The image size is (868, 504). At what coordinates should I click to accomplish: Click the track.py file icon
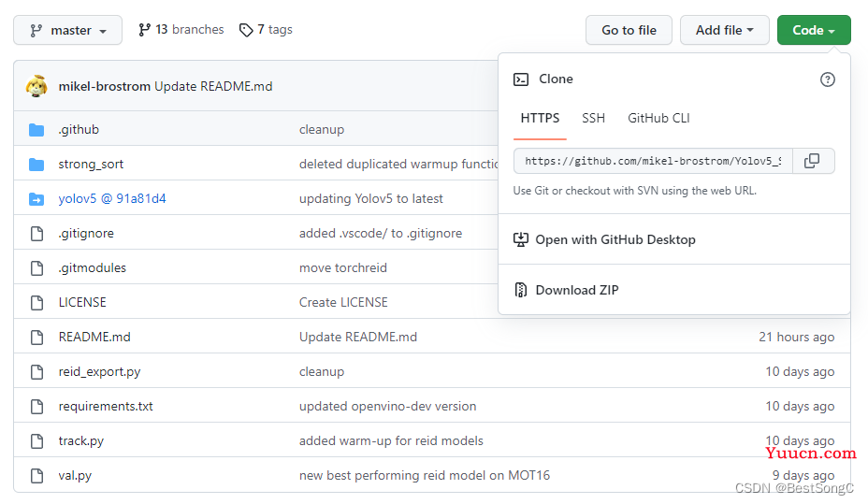click(x=36, y=441)
